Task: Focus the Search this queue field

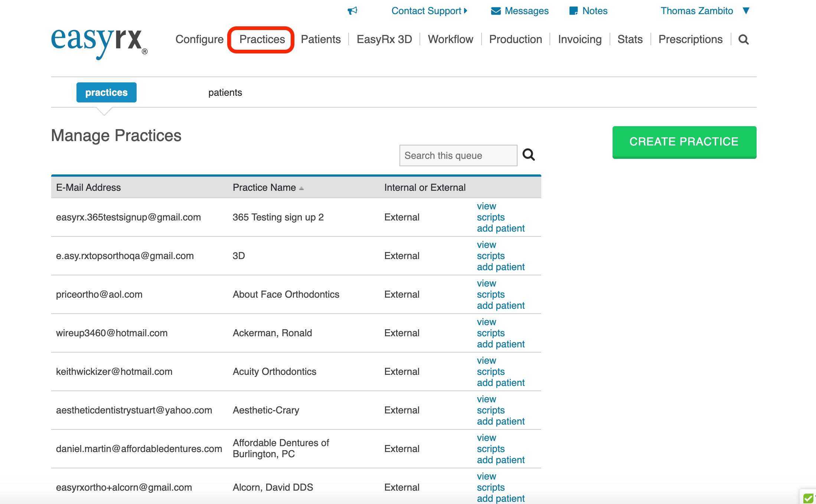Action: [x=458, y=156]
